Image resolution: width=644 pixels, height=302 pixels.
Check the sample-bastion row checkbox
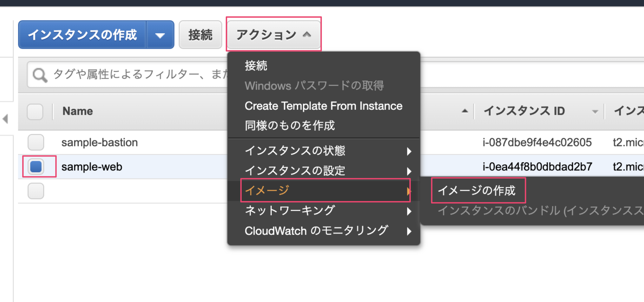coord(36,142)
